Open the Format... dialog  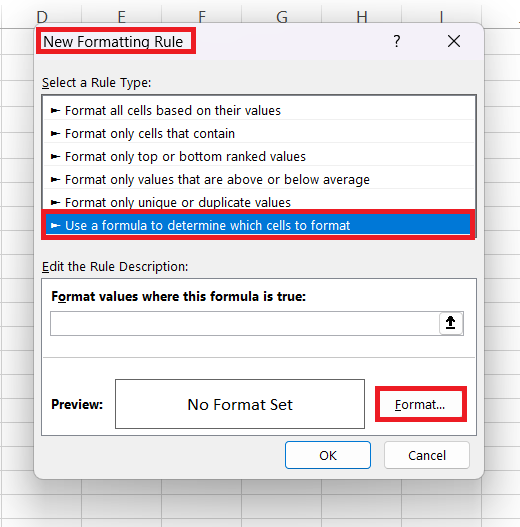420,404
